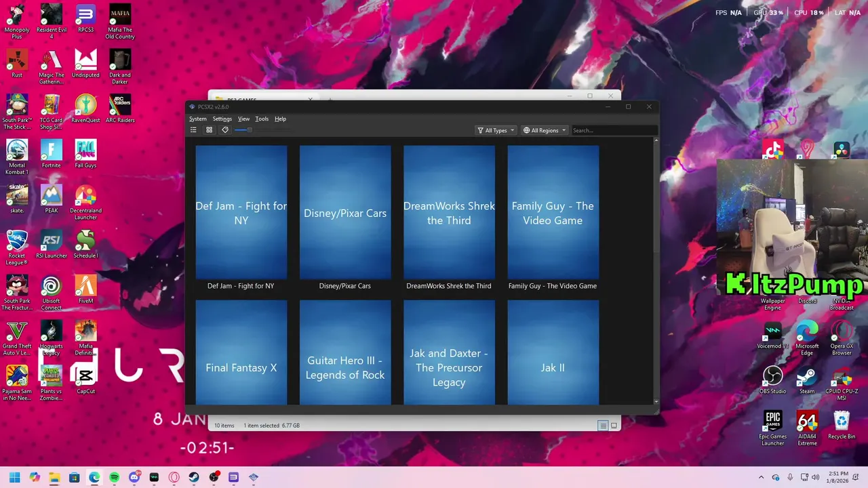Open the All Regions filter dropdown

pos(545,130)
